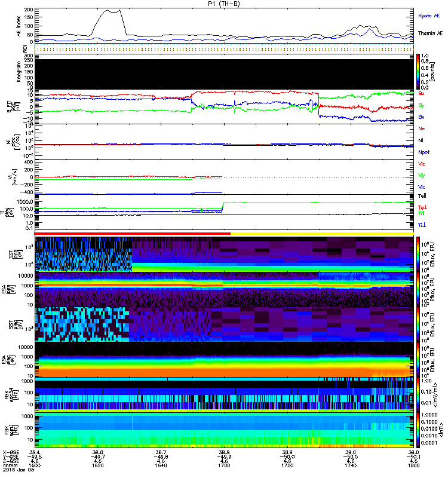Click the red Bz legend label
This screenshot has height=478, width=448.
point(421,93)
